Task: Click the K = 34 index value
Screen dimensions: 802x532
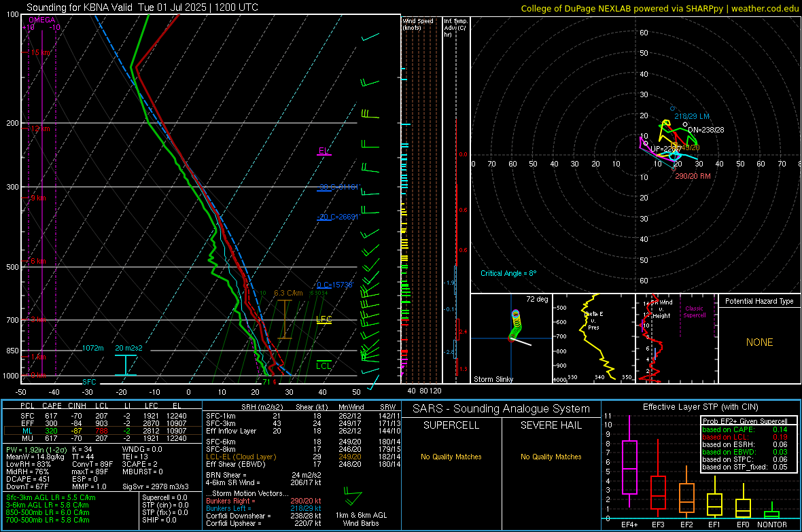Action: [82, 449]
